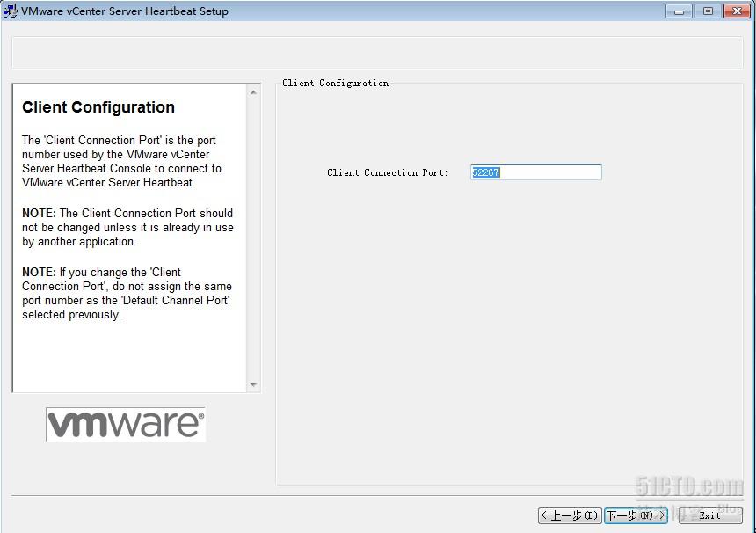This screenshot has height=533, width=756.
Task: Click the 'Client Configuration' help heading
Action: (98, 107)
